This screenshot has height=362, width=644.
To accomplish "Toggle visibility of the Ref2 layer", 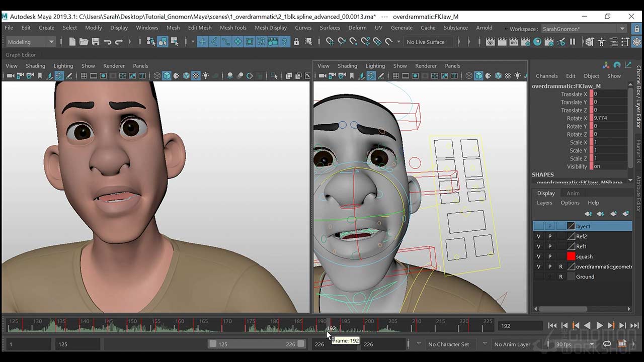I will (x=538, y=236).
